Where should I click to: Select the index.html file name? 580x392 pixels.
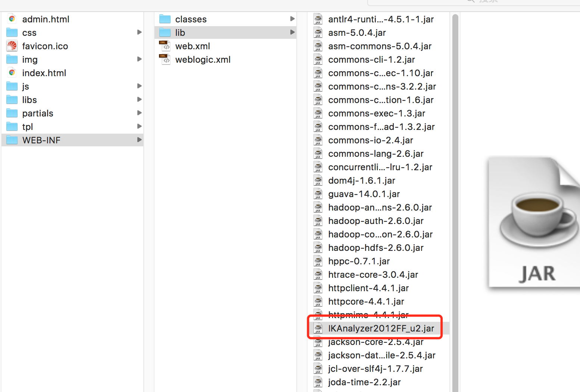44,73
